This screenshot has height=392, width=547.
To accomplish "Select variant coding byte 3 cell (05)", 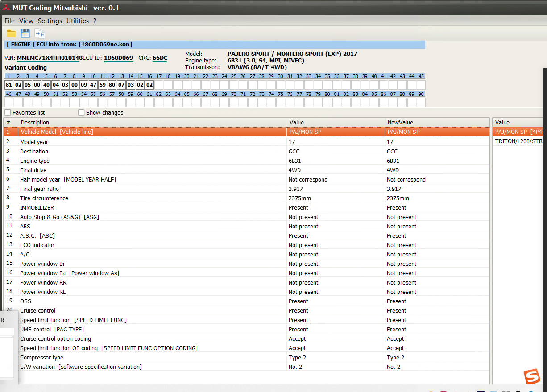I will click(x=28, y=85).
